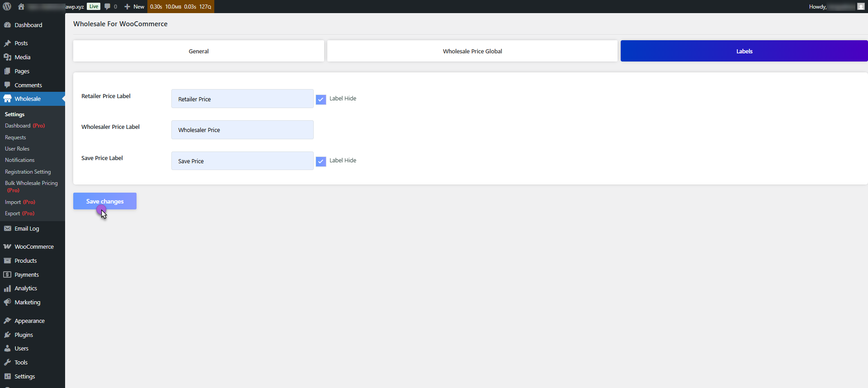The width and height of the screenshot is (868, 388).
Task: Focus the Retailer Price Label field
Action: coord(242,99)
